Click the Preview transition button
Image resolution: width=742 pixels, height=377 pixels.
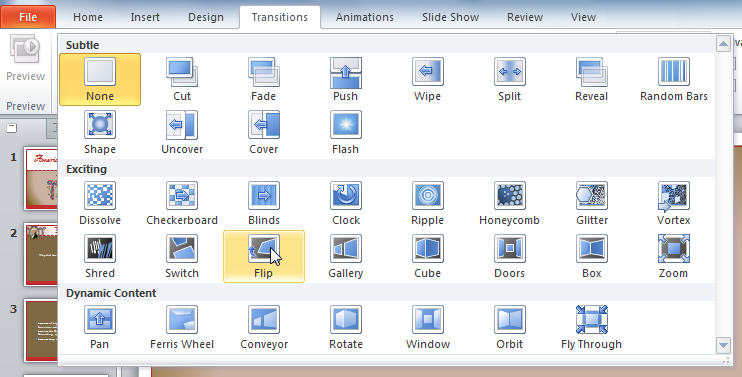26,59
